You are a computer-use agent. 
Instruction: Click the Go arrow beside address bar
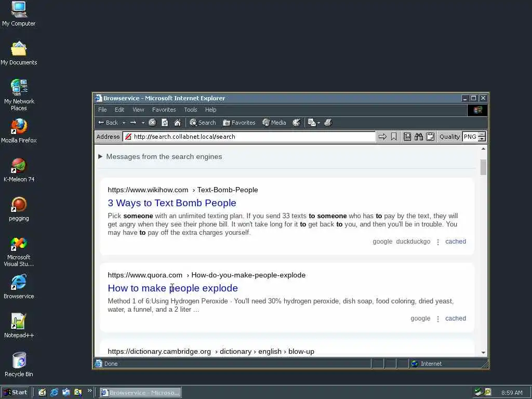[382, 137]
